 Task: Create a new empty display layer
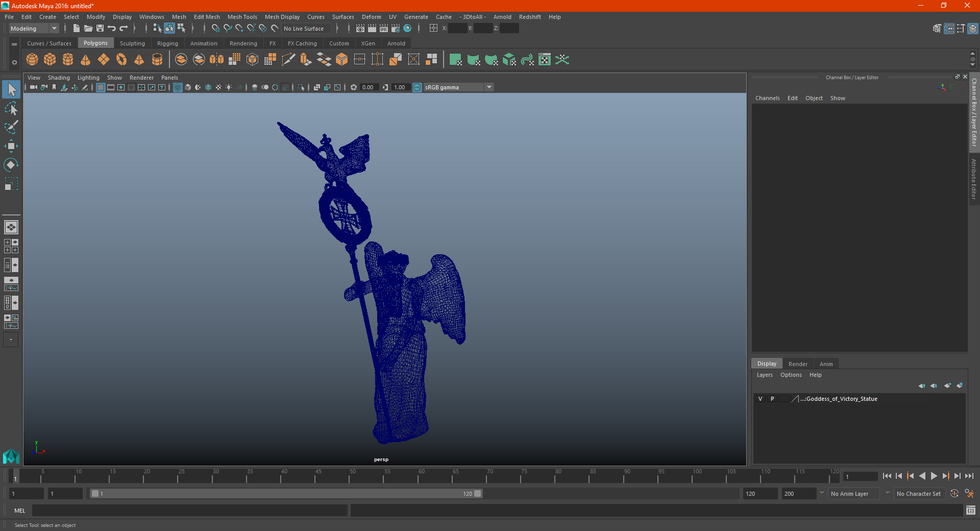948,385
